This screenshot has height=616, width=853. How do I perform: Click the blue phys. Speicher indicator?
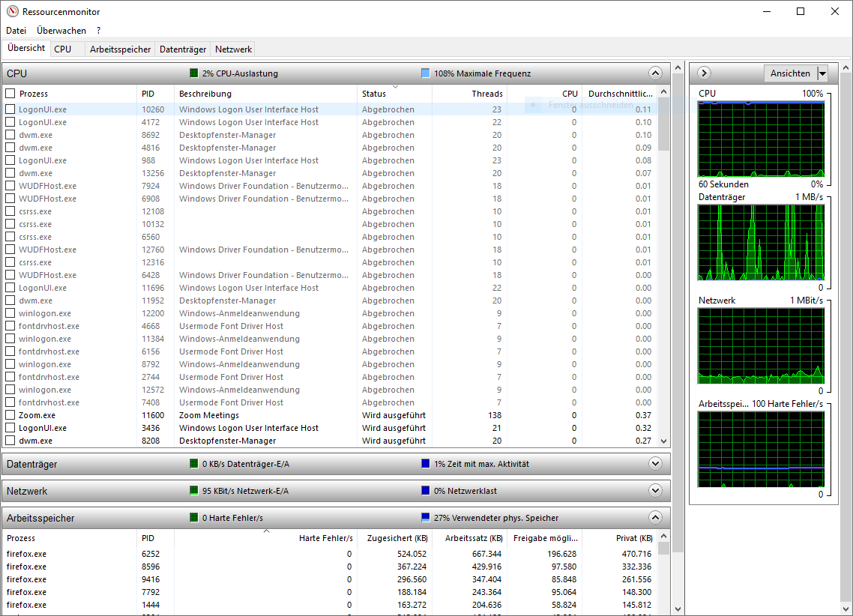point(424,517)
